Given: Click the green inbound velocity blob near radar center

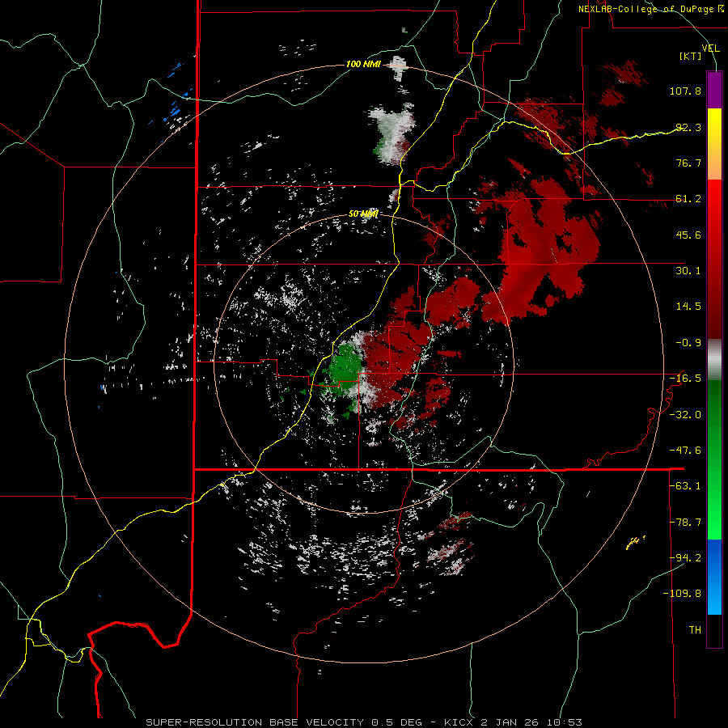Looking at the screenshot, I should coord(345,370).
